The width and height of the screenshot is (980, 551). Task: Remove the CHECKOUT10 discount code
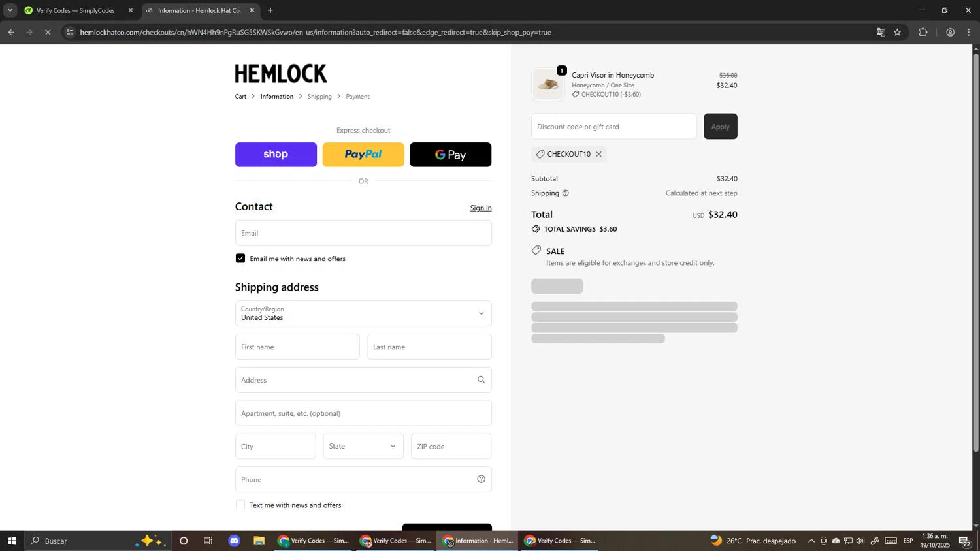[x=598, y=154]
